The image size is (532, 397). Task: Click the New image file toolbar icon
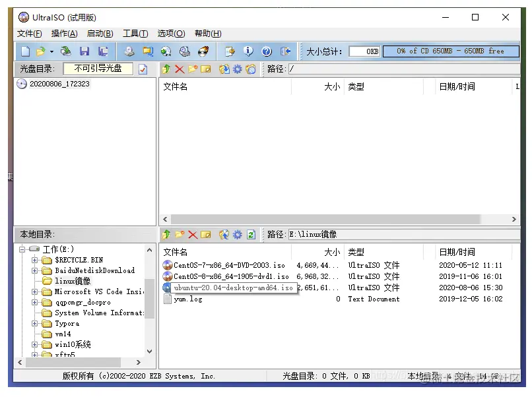point(26,51)
